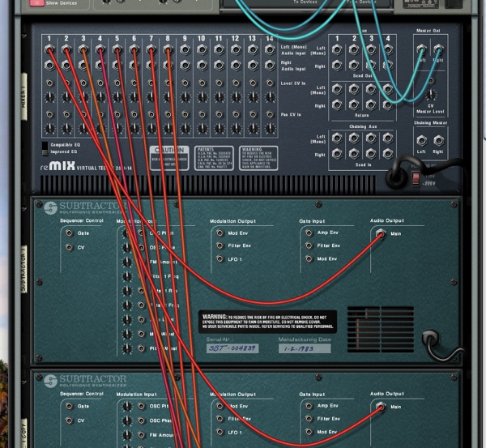Click the channel 12 Level CV In trim knob
Image resolution: width=486 pixels, height=448 pixels.
[x=236, y=96]
